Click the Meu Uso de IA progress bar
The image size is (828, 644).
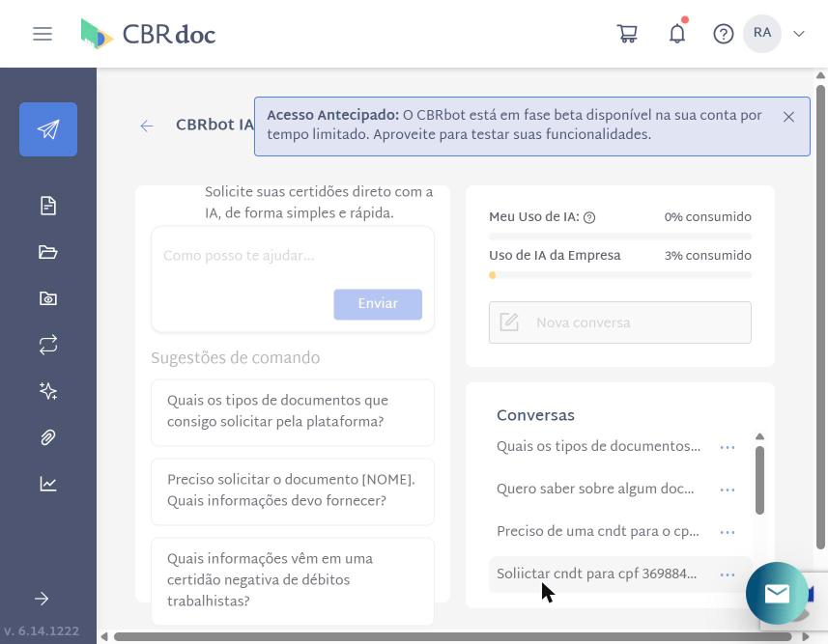click(620, 237)
